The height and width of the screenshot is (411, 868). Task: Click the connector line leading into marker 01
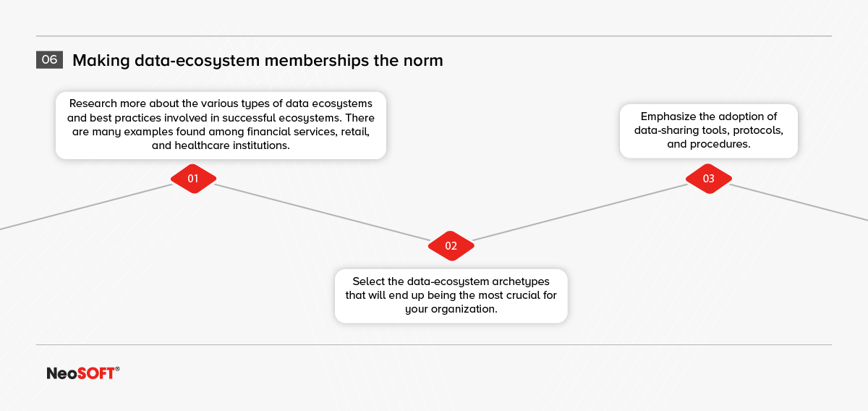pos(85,206)
